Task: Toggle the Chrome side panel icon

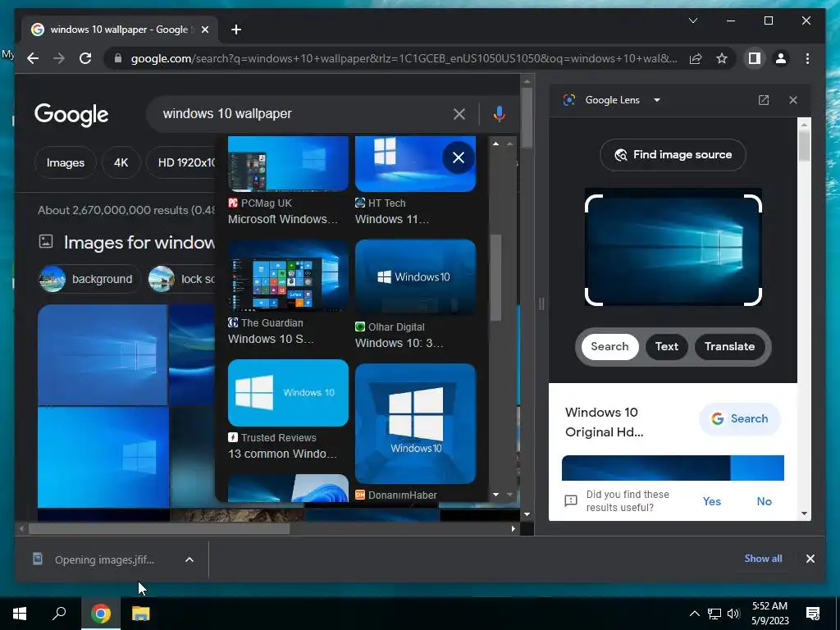Action: pos(755,58)
